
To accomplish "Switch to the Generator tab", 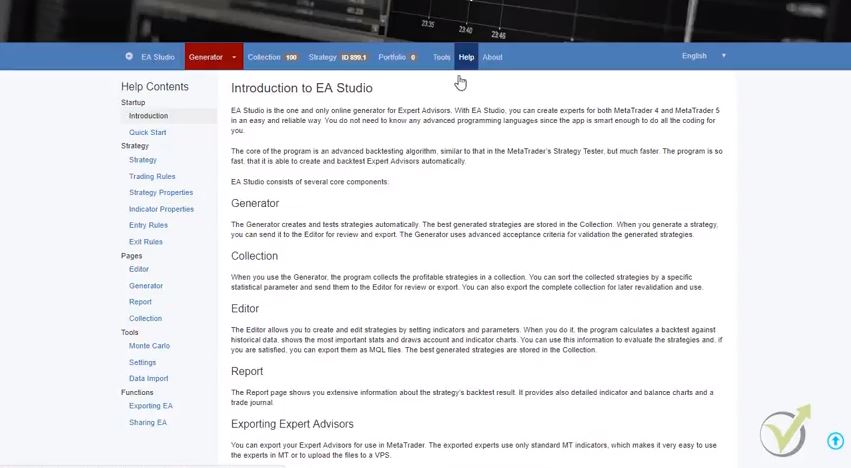I will tap(206, 57).
